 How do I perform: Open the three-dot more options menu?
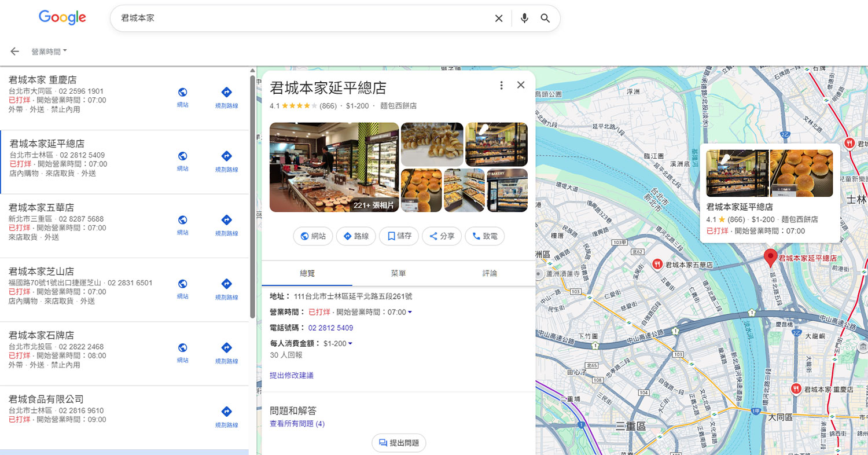point(501,86)
